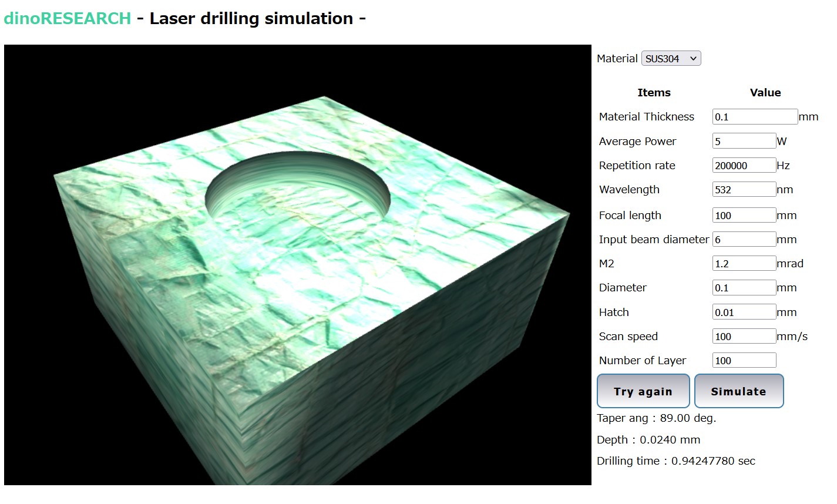Focus the Number of Layer field
This screenshot has width=837, height=504.
744,361
